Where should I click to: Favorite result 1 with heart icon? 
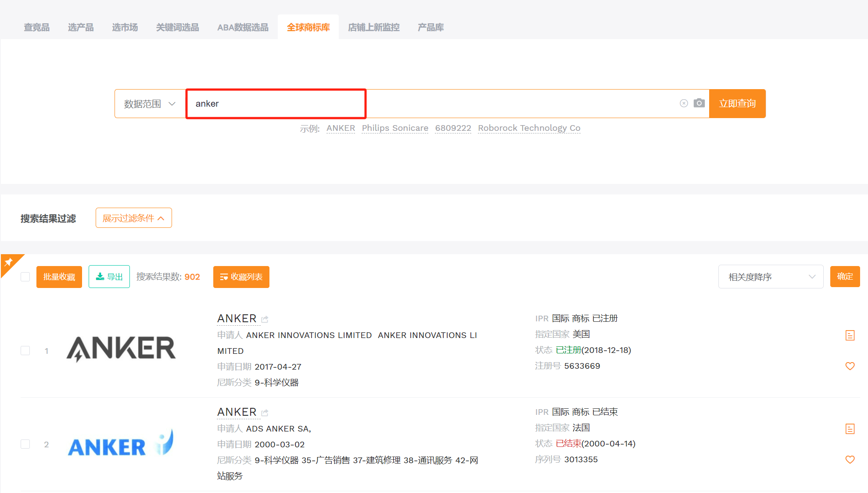point(850,366)
